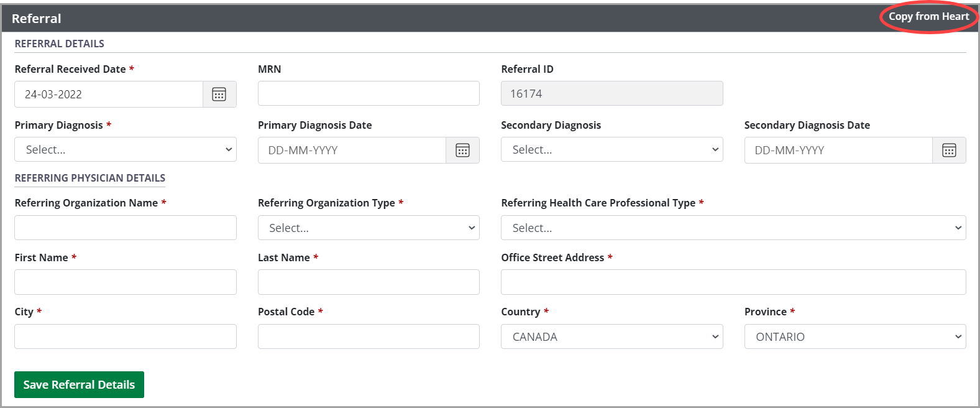The image size is (980, 408).
Task: Focus the Referring Organization Name field
Action: point(126,228)
